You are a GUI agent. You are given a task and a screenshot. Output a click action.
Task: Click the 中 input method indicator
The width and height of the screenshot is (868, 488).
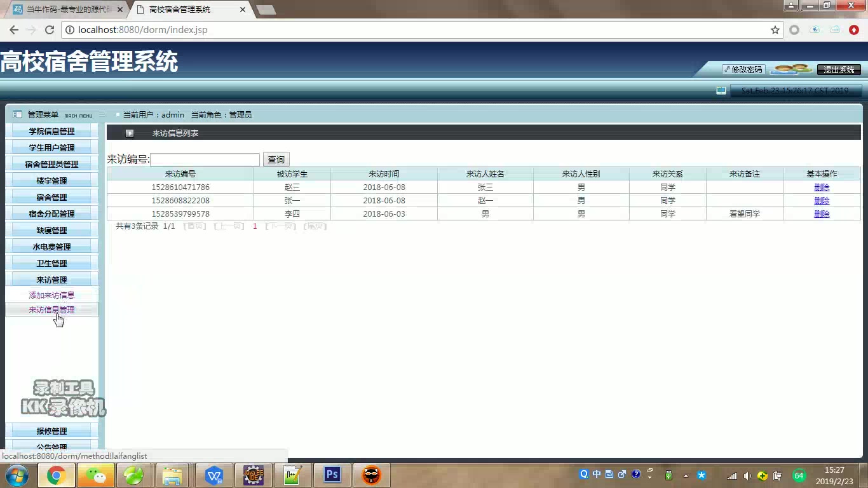(597, 474)
